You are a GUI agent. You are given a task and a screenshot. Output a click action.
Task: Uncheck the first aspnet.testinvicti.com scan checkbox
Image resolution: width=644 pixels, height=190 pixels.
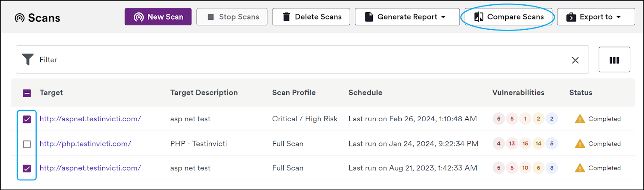point(27,119)
